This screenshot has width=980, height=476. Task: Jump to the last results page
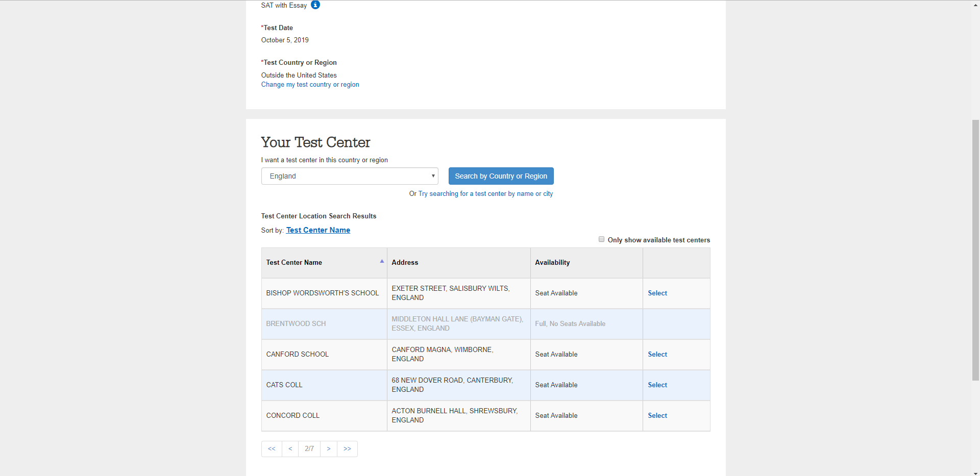[x=347, y=449]
